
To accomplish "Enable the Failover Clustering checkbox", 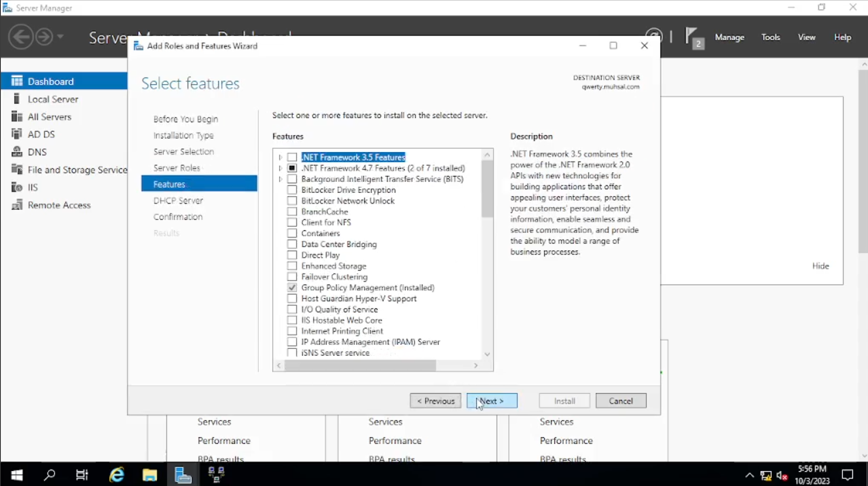I will click(292, 277).
